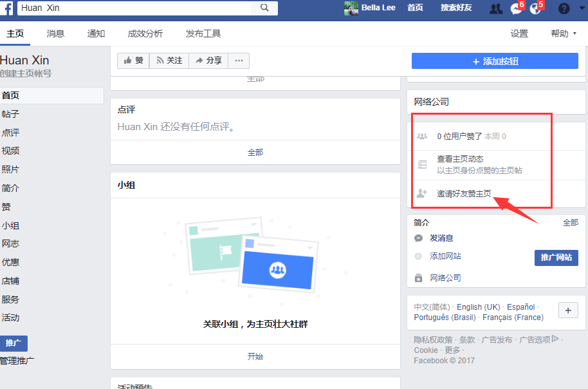Open the 成效分析 tab

point(145,33)
